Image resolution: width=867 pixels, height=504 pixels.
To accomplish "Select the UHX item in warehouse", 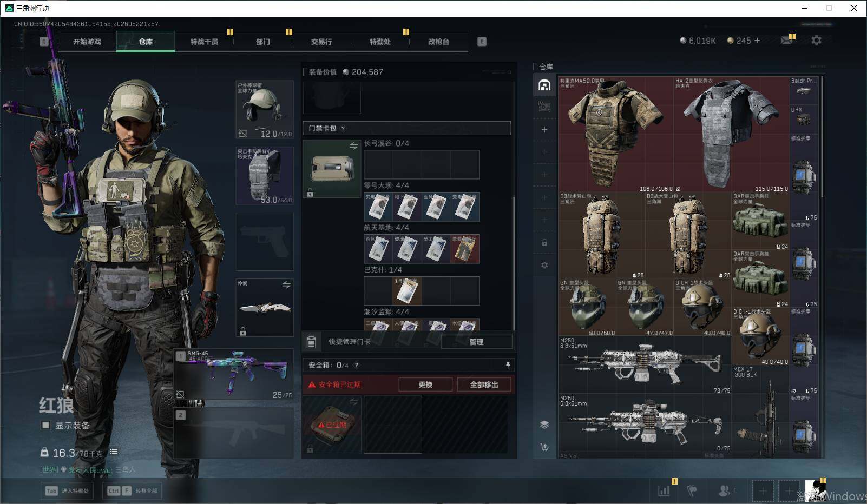I will [x=804, y=120].
